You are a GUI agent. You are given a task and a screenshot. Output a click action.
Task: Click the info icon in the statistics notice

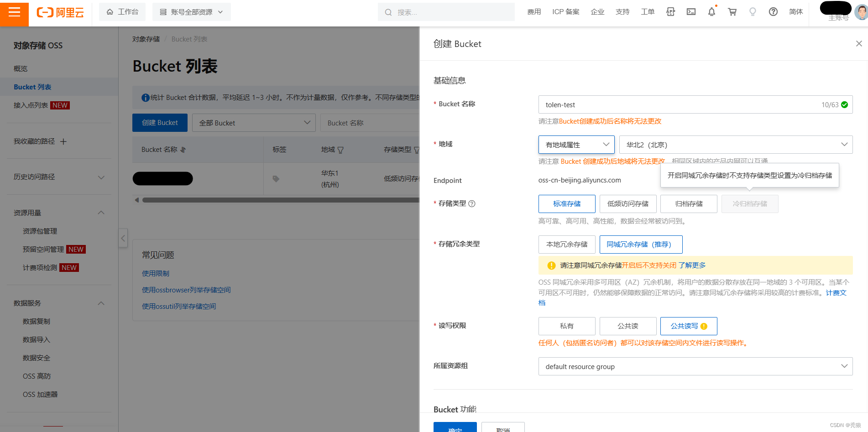pos(145,98)
